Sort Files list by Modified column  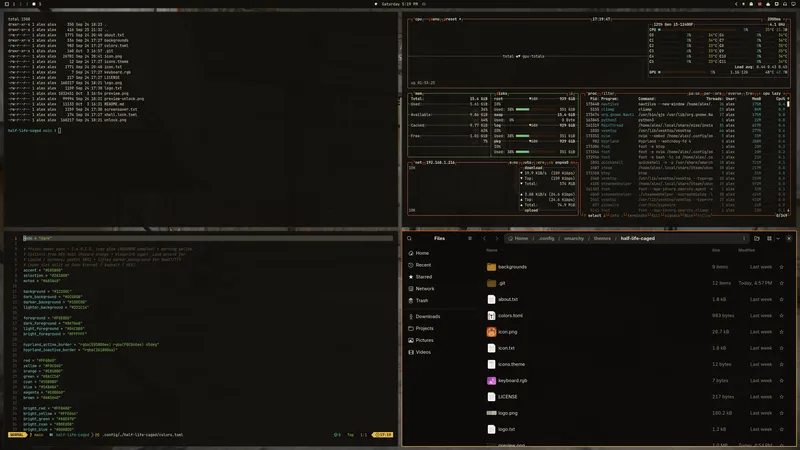pyautogui.click(x=746, y=251)
